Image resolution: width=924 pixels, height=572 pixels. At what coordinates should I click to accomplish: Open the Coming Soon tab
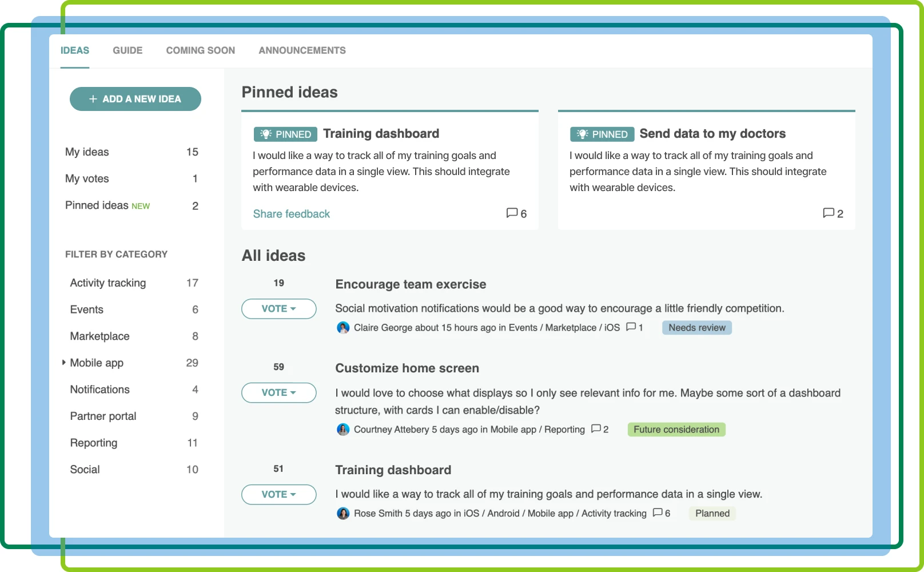(x=200, y=50)
